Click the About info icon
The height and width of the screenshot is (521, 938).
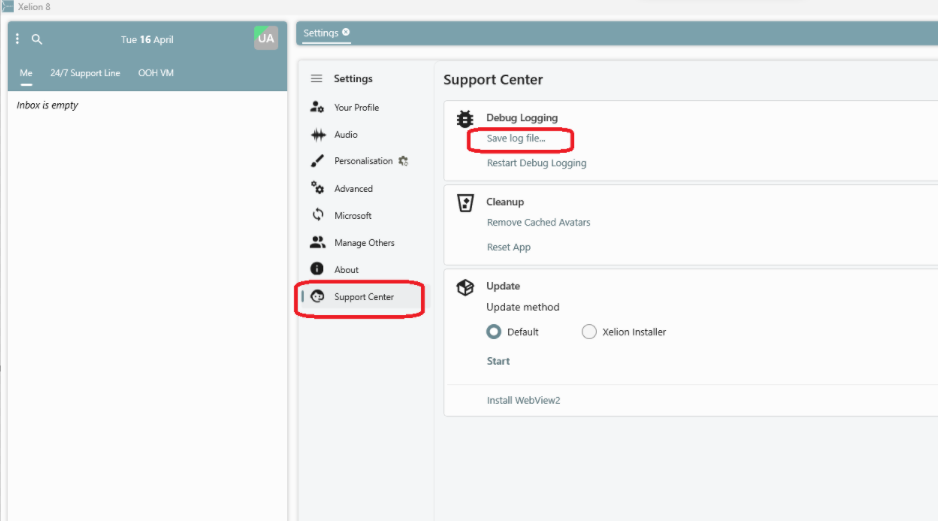(317, 269)
